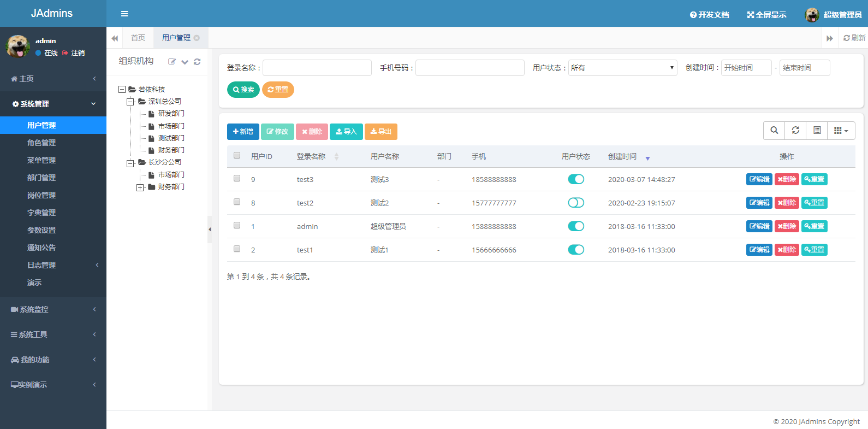Refresh the organization tree icon
The height and width of the screenshot is (429, 868).
[x=197, y=62]
